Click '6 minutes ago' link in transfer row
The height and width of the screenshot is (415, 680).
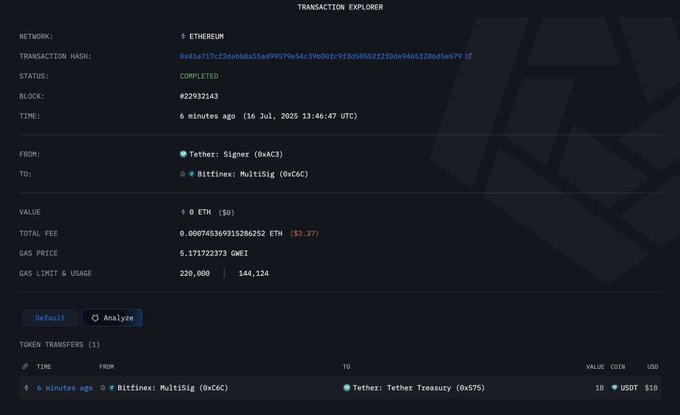click(x=65, y=388)
